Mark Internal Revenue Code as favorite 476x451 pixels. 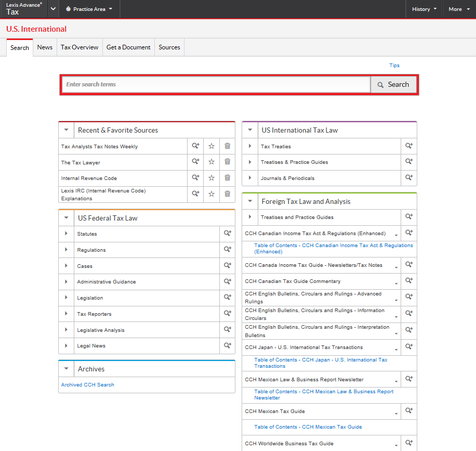[211, 178]
